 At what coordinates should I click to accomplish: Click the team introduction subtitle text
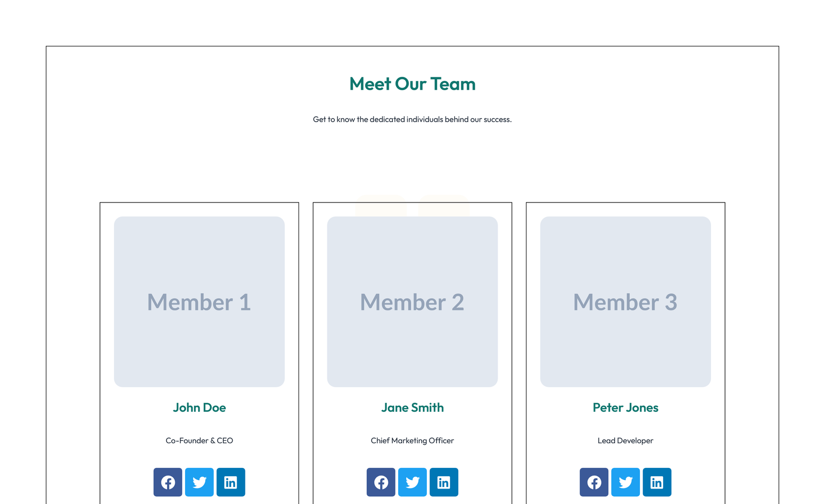coord(412,119)
